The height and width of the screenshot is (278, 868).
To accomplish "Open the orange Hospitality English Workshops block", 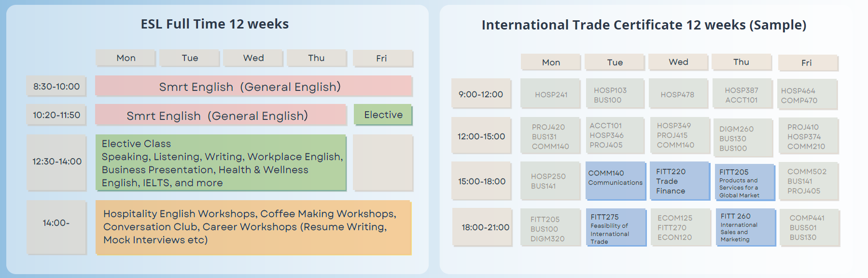I will 253,227.
